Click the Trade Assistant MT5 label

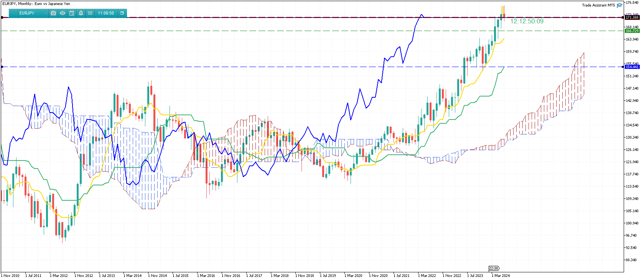click(x=598, y=5)
